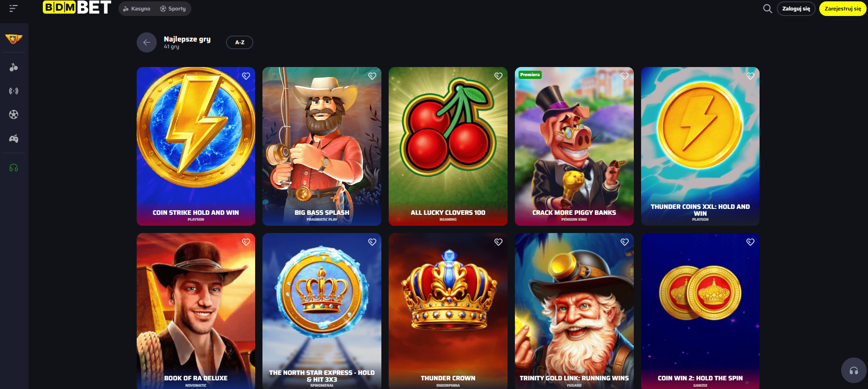Open the soccer ball sports sidebar icon

pyautogui.click(x=14, y=114)
